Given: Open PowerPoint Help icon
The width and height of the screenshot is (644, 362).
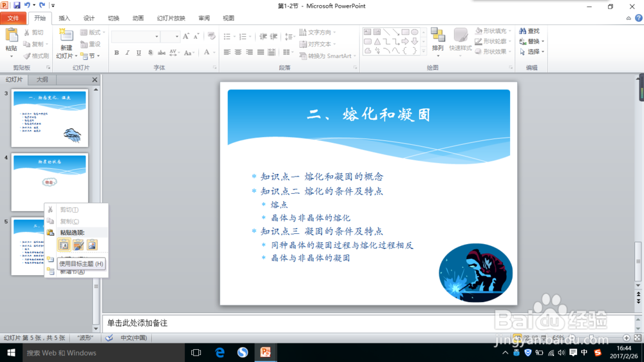Looking at the screenshot, I should 639,18.
